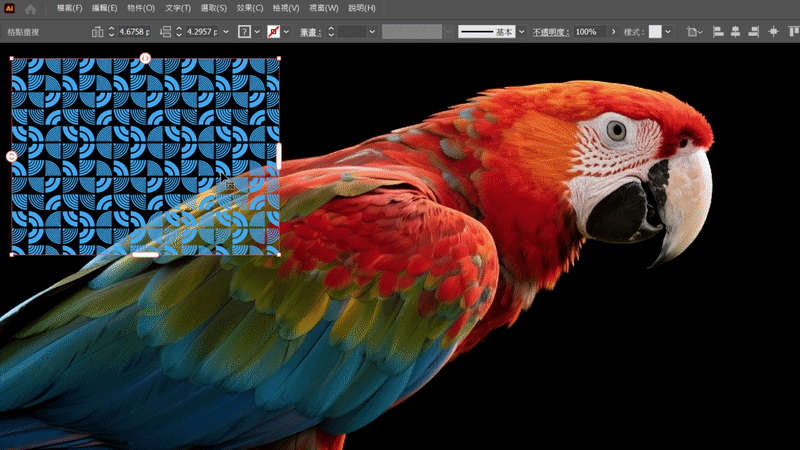Click the left grid spacing circular handle
Screen dimensions: 800x450
click(11, 157)
